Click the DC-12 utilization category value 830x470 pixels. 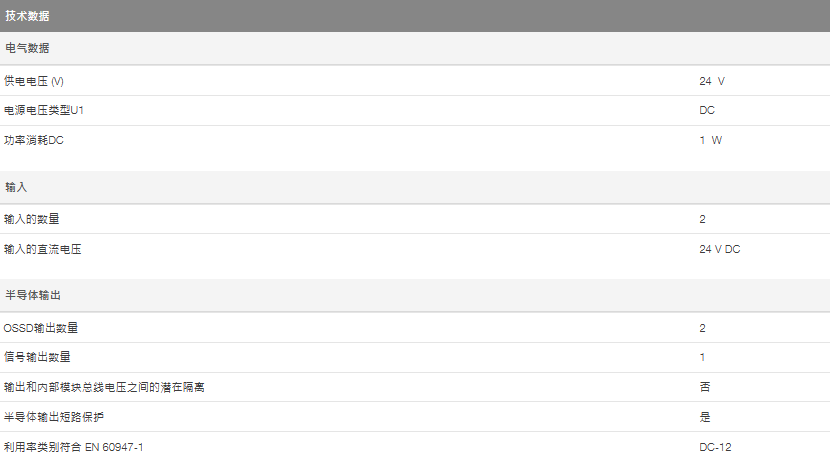(x=715, y=446)
